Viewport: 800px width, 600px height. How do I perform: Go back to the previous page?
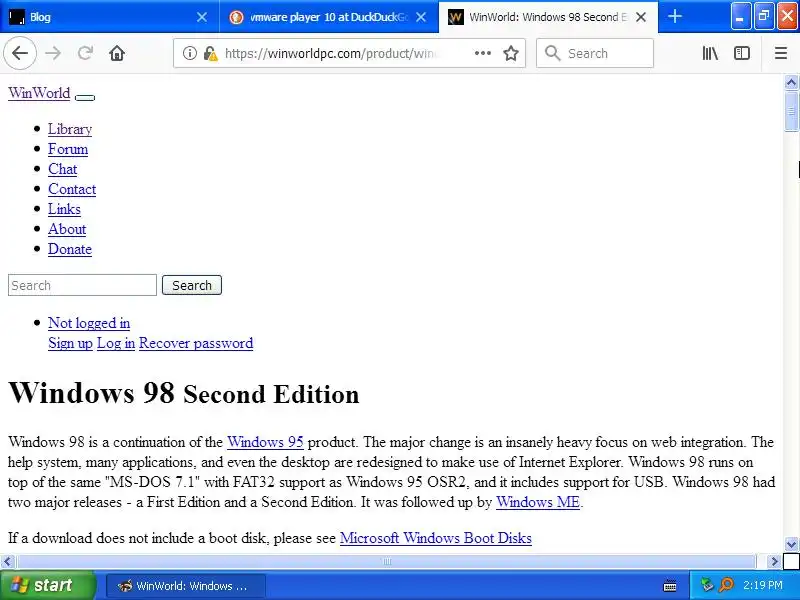(20, 53)
